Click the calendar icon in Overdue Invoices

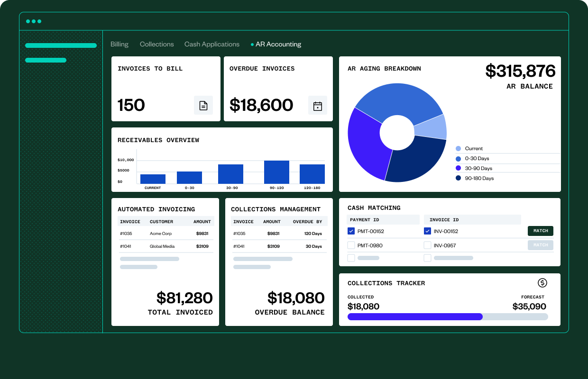[318, 105]
